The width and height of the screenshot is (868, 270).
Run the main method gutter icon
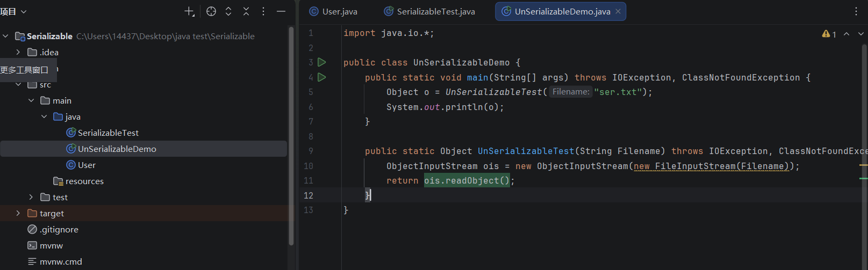pos(322,77)
